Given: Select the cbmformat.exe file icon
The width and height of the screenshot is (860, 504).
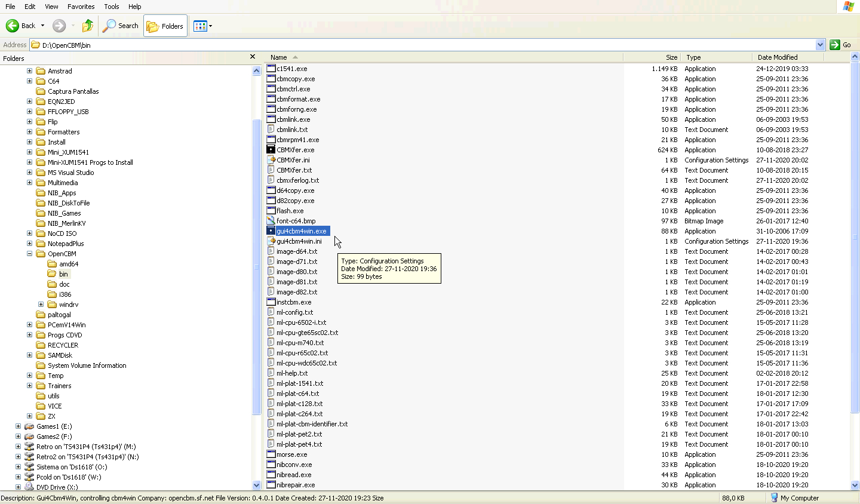Looking at the screenshot, I should click(271, 99).
